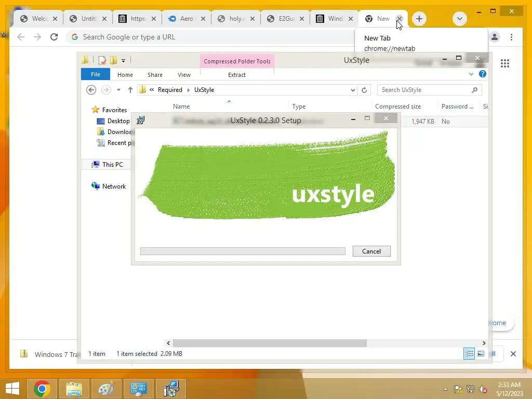Open the View ribbon tab
The image size is (532, 399).
click(x=184, y=75)
